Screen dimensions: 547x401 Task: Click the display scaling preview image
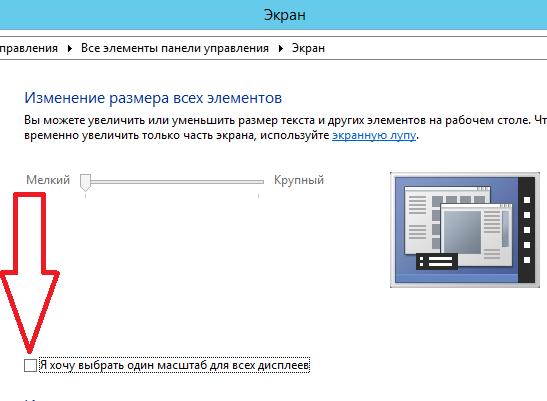coord(465,230)
